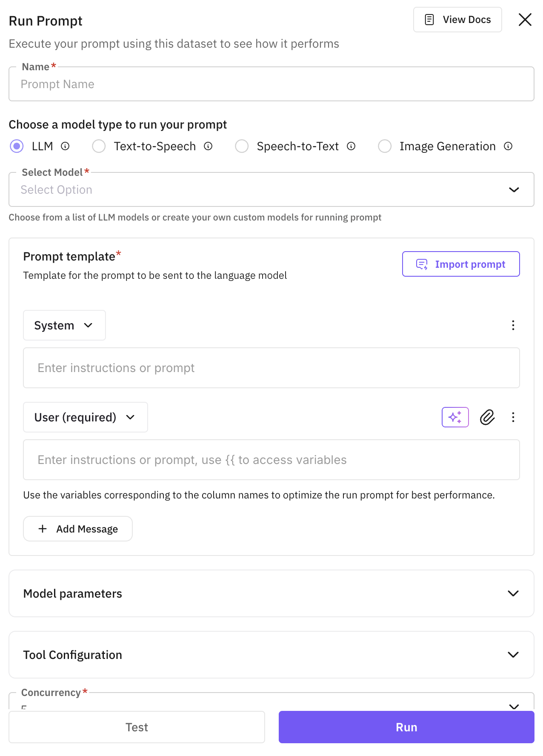Select the Text-to-Speech radio button
Screen dimensions: 543x756
(99, 146)
